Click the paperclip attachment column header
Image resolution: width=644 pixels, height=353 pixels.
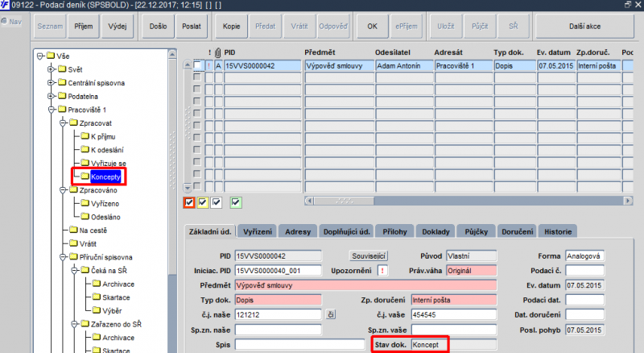coord(217,52)
